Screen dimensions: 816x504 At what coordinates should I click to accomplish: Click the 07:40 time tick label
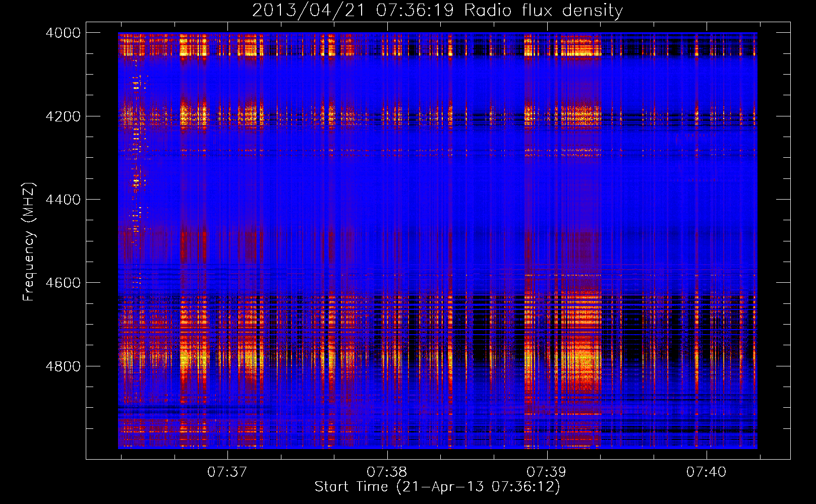click(x=706, y=472)
